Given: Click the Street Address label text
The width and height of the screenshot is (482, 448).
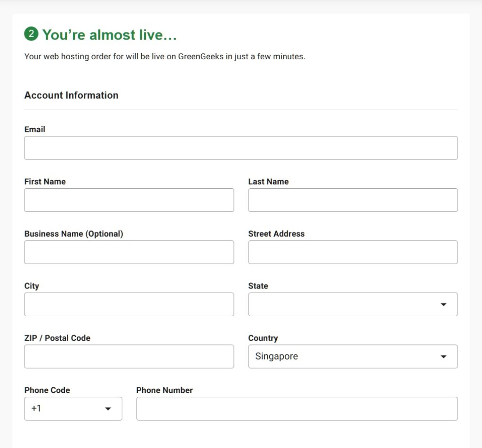Looking at the screenshot, I should (x=276, y=234).
